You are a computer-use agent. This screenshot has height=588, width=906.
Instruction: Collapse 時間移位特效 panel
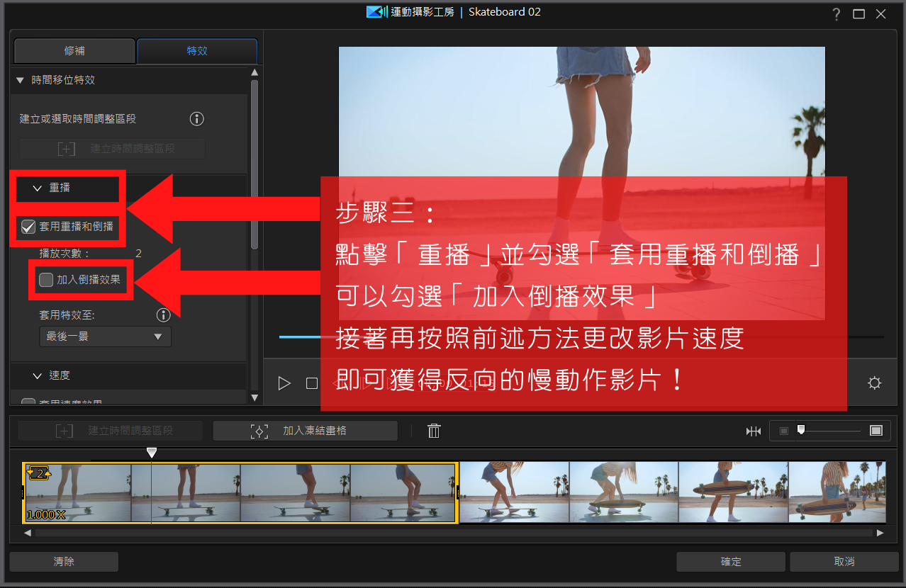click(x=20, y=80)
